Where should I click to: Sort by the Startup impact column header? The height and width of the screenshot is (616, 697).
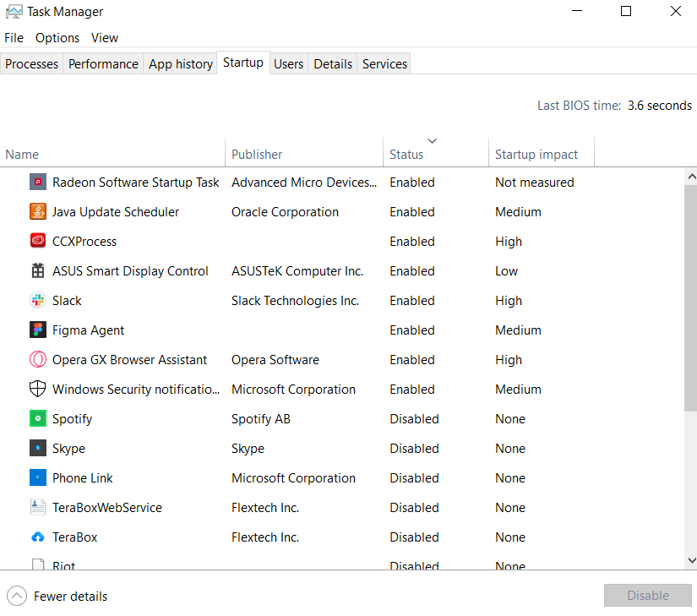[542, 152]
